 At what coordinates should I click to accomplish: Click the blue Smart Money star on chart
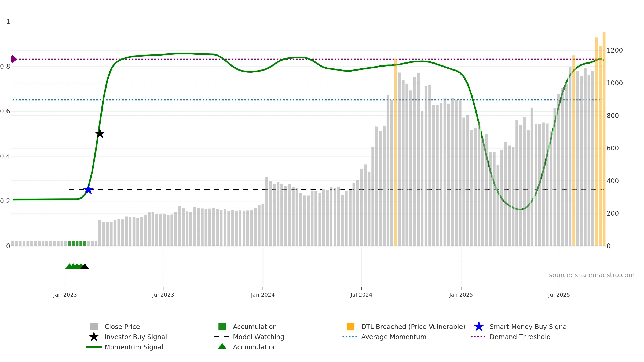tap(88, 190)
